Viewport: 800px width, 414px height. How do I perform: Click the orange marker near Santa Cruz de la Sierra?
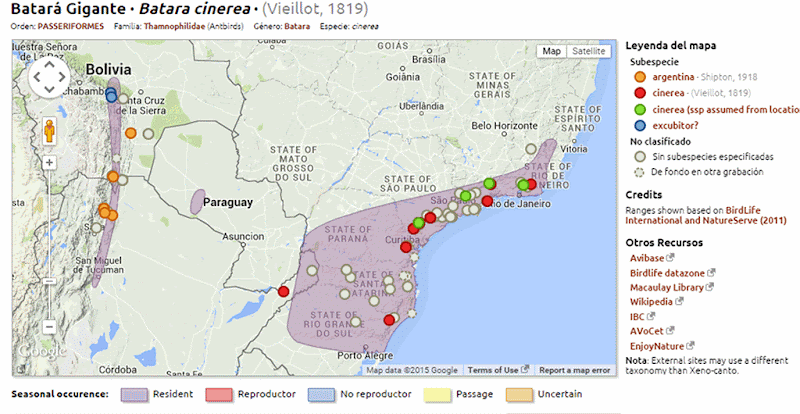point(131,133)
